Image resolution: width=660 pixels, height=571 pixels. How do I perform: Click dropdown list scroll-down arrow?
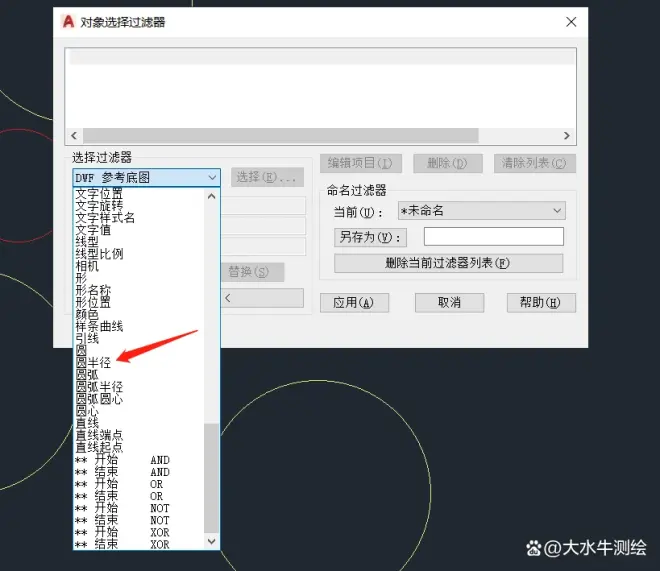point(212,541)
